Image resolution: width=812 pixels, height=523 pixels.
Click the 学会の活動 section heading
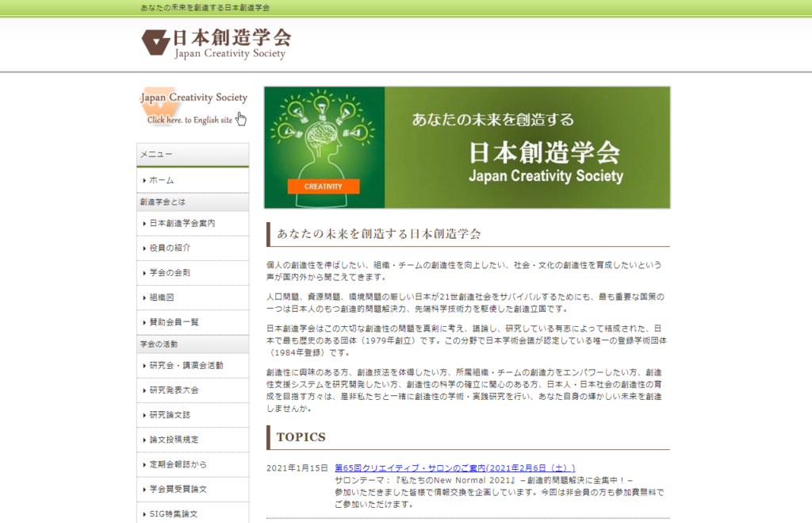point(193,344)
